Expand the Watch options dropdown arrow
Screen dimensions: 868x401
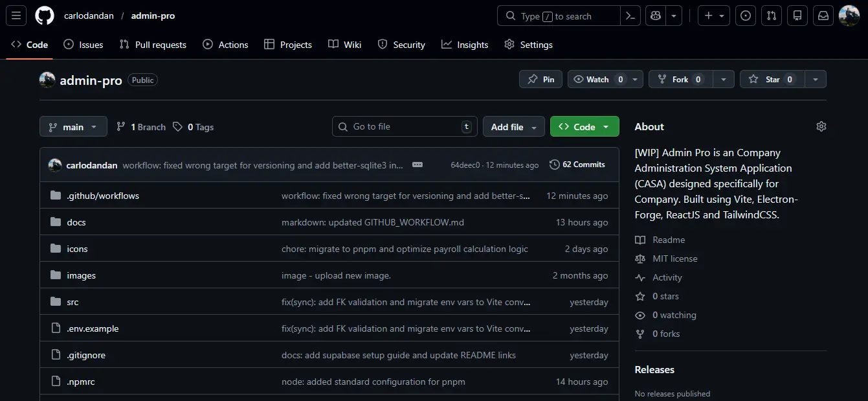(636, 79)
